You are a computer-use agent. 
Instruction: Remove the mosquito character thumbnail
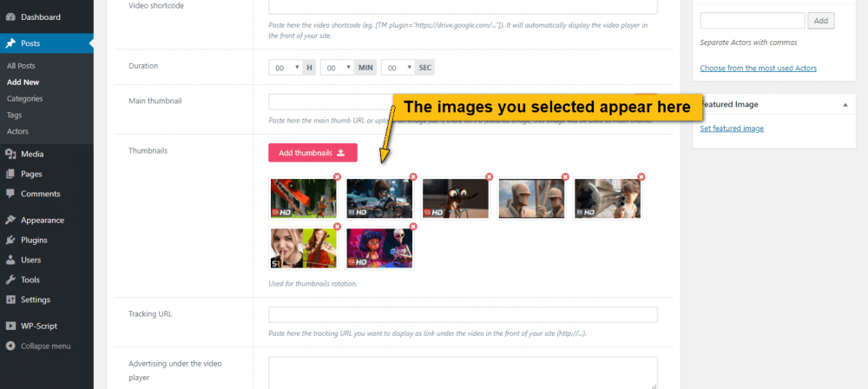click(489, 177)
